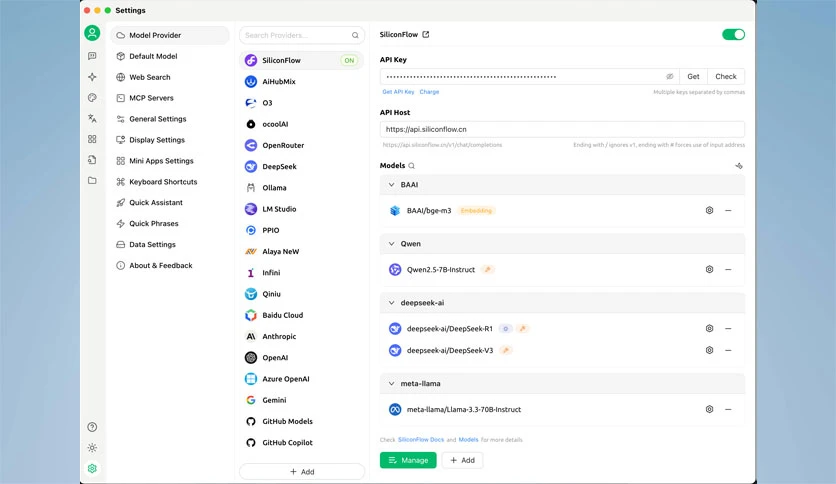Viewport: 836px width, 484px height.
Task: Toggle the SiliconFlow provider enable switch
Action: pos(734,35)
